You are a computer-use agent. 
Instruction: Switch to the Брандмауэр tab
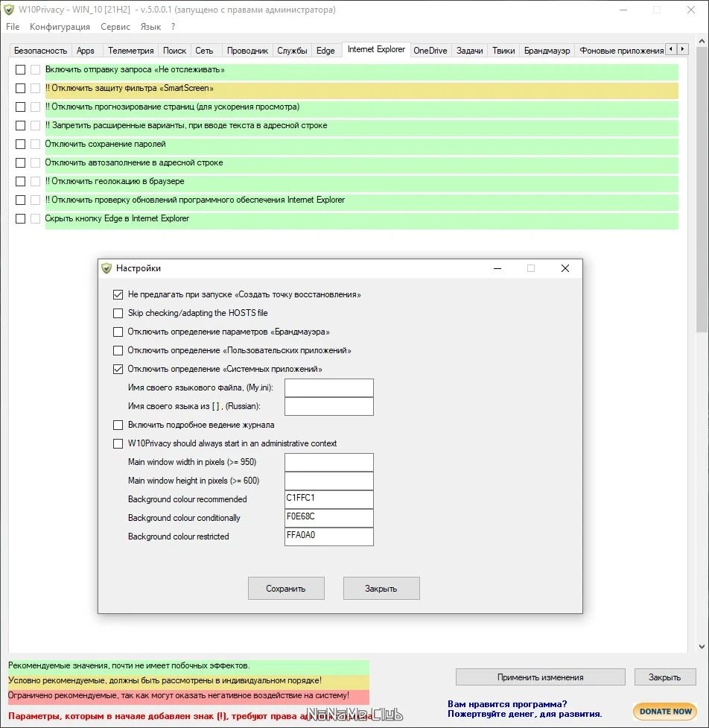click(x=547, y=51)
